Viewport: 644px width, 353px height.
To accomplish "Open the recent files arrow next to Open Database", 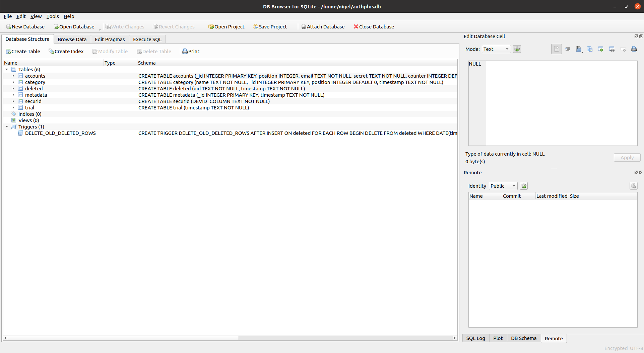I will [x=100, y=29].
